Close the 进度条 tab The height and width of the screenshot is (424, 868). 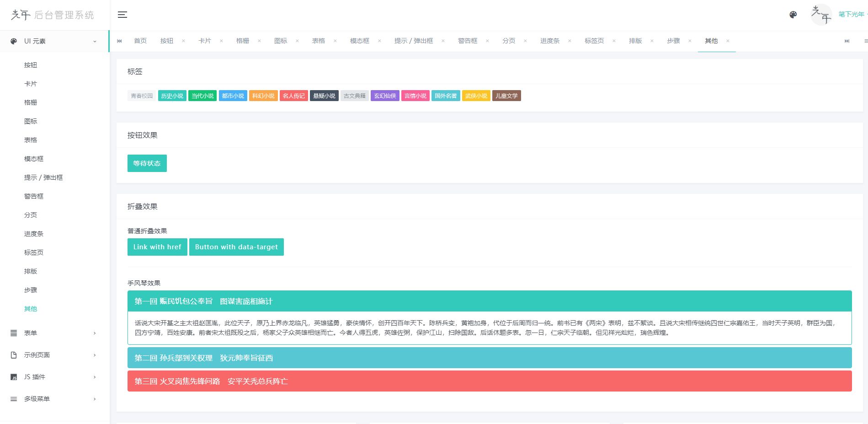(x=570, y=41)
